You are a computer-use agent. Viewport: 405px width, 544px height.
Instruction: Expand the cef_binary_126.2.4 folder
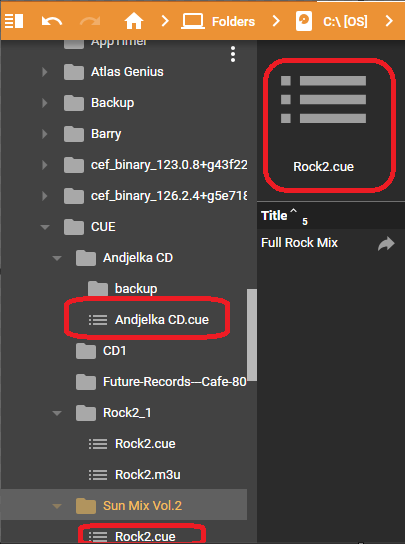pos(44,196)
